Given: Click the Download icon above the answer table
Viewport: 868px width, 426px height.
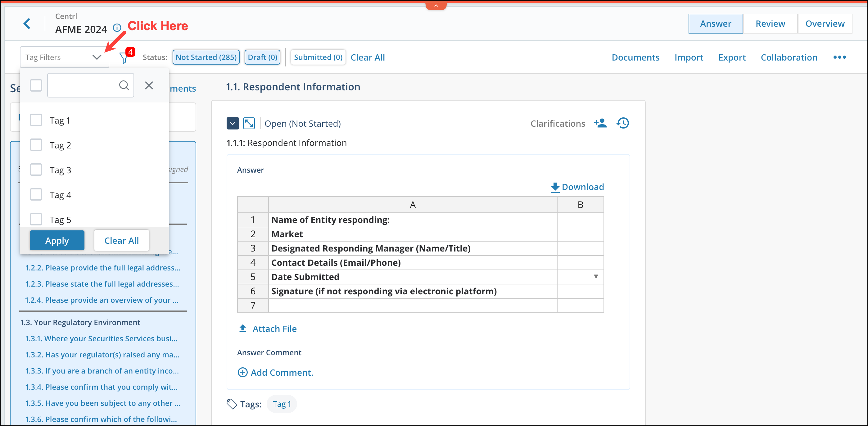Looking at the screenshot, I should pos(555,187).
